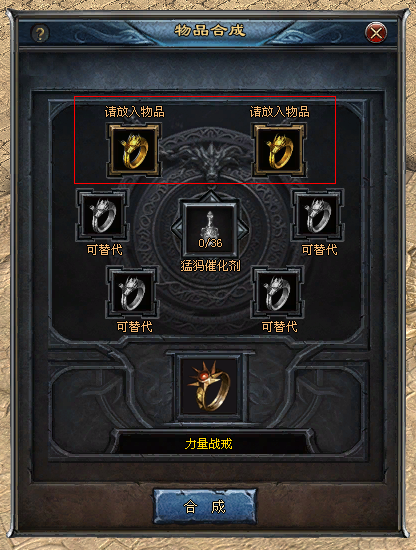This screenshot has width=416, height=550.
Task: Click 可替代 label under lower-left silver ring
Action: [135, 327]
